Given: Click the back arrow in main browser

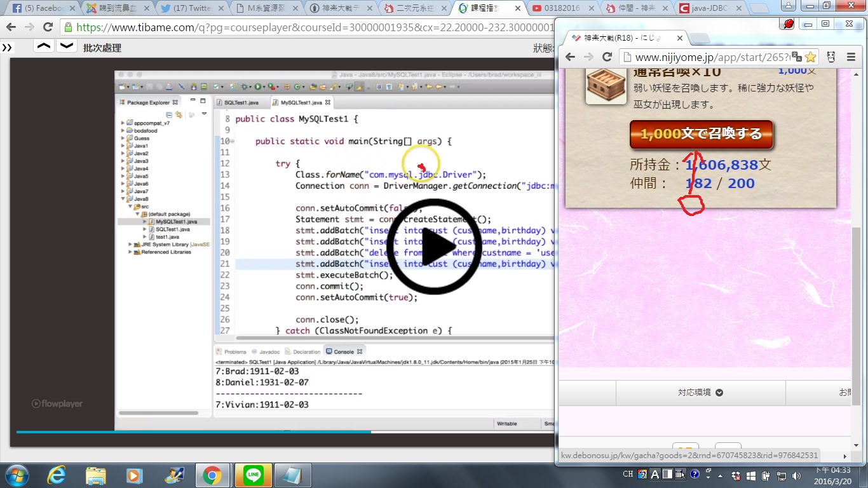Looking at the screenshot, I should point(11,27).
